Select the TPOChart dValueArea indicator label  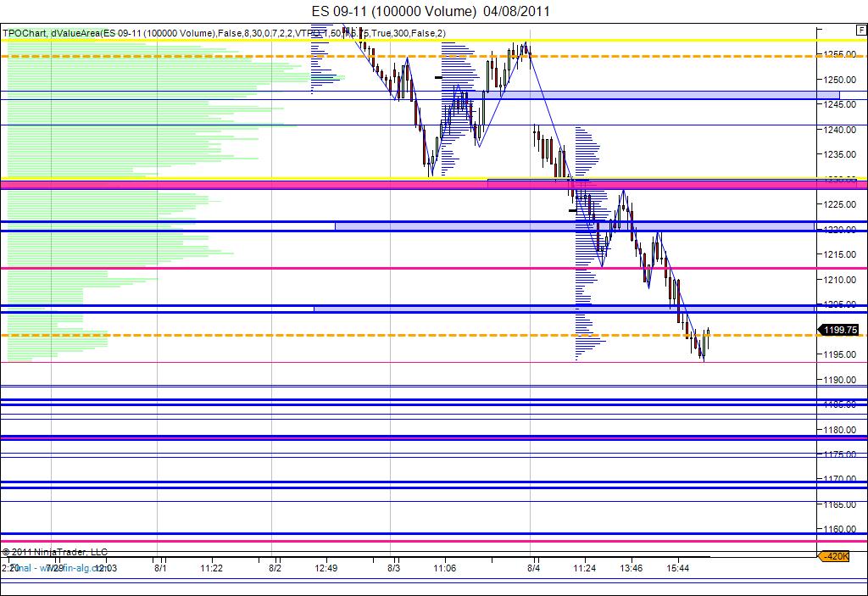[224, 33]
